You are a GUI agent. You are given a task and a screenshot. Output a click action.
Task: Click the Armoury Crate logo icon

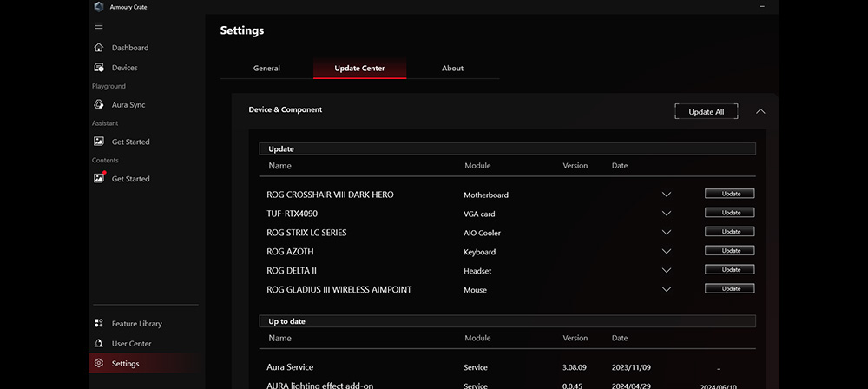(99, 7)
